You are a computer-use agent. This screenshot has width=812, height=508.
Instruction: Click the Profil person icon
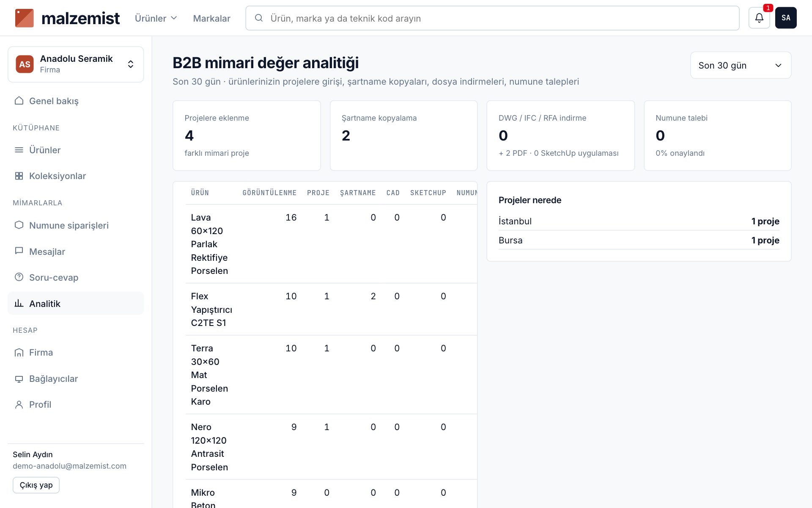[x=19, y=404]
